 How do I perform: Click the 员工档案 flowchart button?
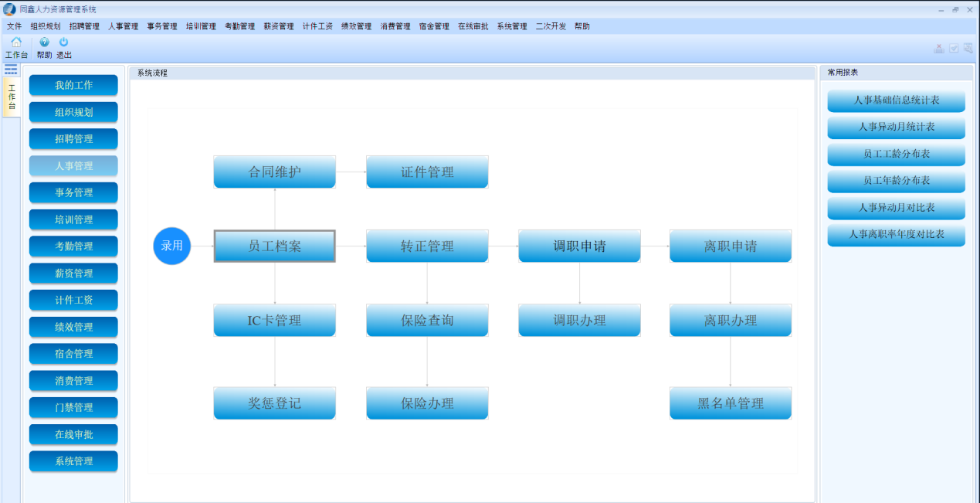pos(274,246)
